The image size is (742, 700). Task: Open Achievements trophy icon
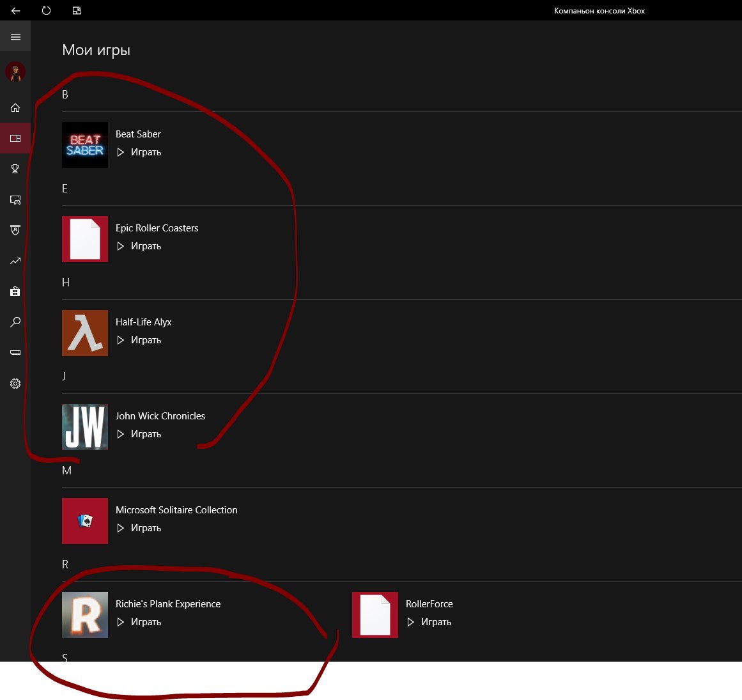pos(15,169)
